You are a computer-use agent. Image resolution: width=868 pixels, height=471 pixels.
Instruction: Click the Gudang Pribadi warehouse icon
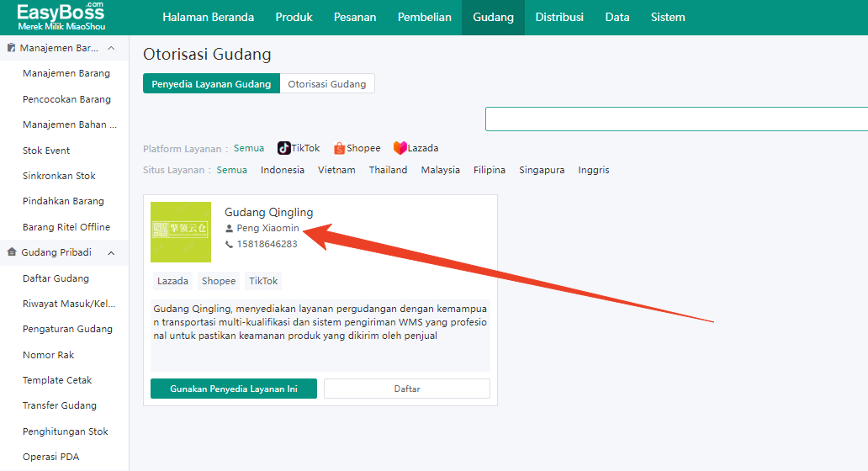12,252
